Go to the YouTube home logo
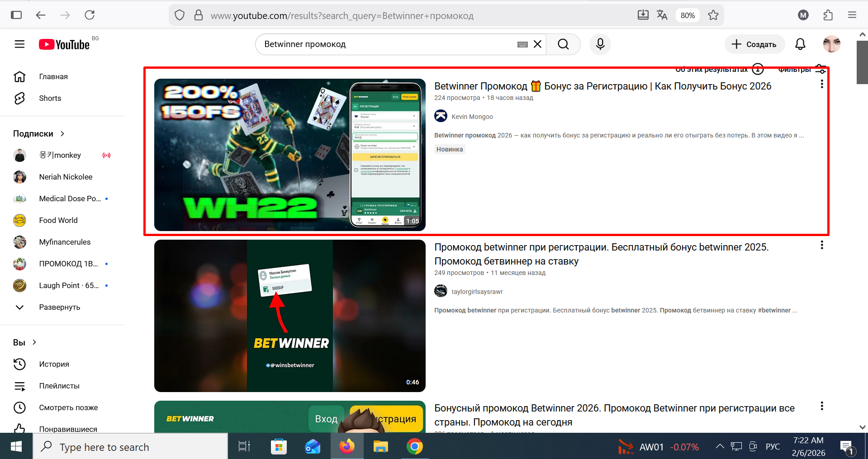The image size is (868, 459). (64, 44)
